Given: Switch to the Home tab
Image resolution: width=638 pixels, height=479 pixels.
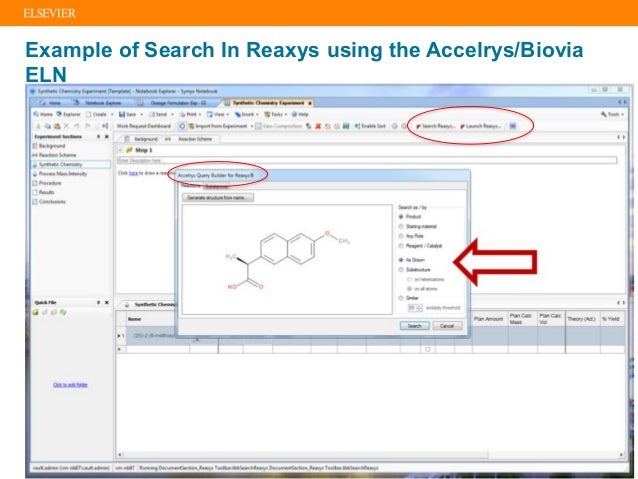Looking at the screenshot, I should click(x=50, y=103).
